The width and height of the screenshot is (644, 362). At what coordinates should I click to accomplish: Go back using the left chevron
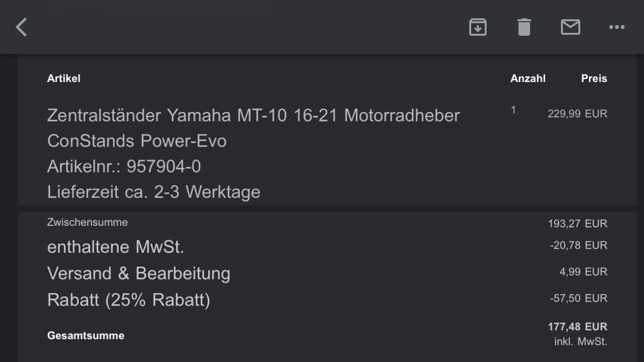click(22, 27)
